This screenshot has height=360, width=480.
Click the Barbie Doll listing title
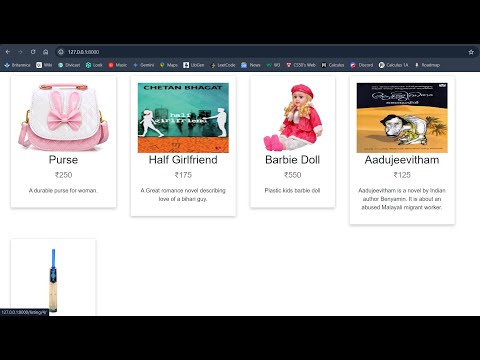pyautogui.click(x=292, y=160)
